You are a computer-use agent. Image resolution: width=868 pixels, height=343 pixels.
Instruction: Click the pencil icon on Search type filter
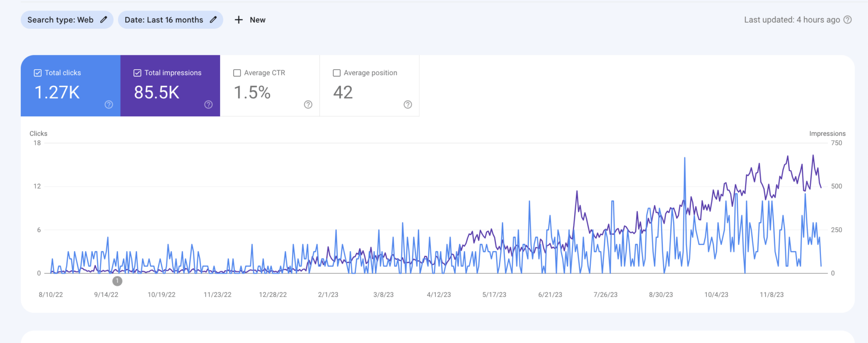(104, 19)
